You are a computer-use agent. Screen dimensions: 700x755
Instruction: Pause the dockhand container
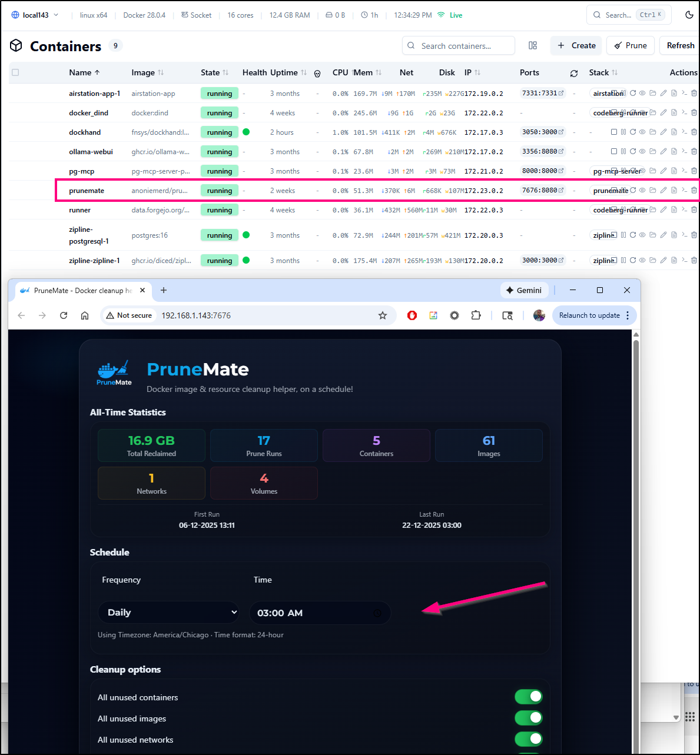coord(623,132)
